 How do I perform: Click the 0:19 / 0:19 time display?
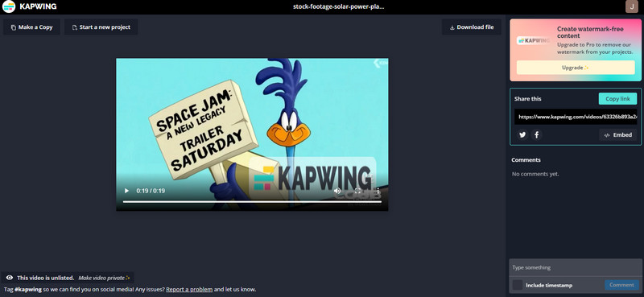pos(151,191)
